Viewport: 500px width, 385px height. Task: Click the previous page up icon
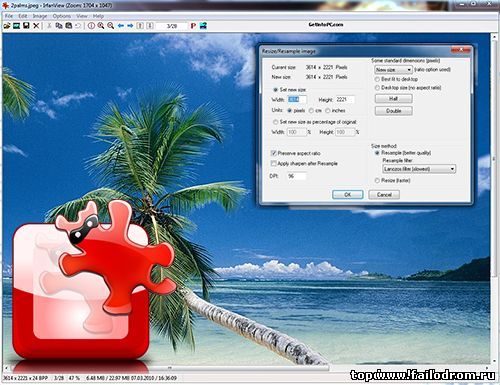(x=140, y=26)
